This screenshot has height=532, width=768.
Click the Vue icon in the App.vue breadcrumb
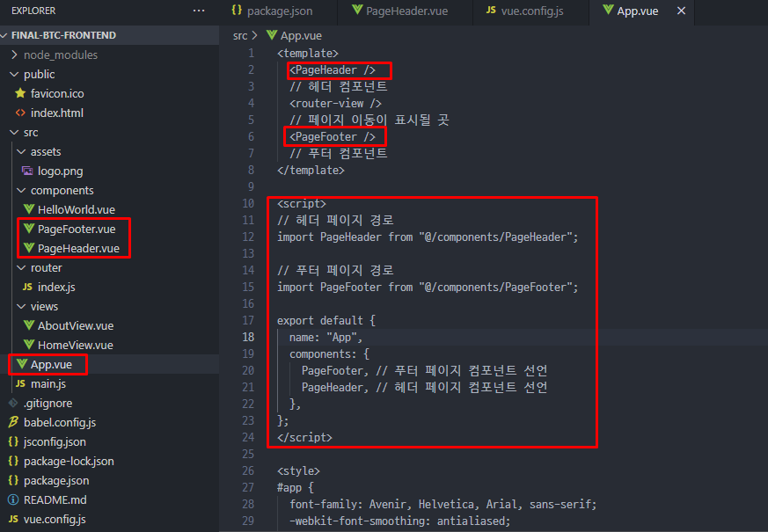point(272,35)
